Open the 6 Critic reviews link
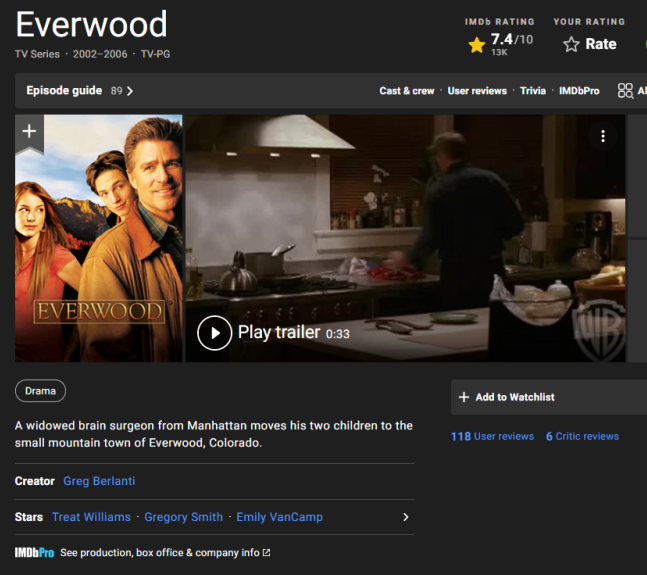 [582, 436]
